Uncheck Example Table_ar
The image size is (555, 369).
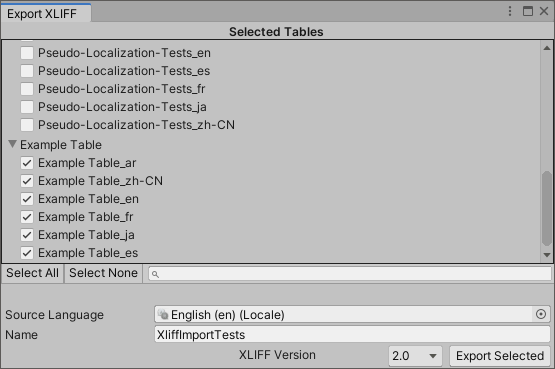(27, 163)
